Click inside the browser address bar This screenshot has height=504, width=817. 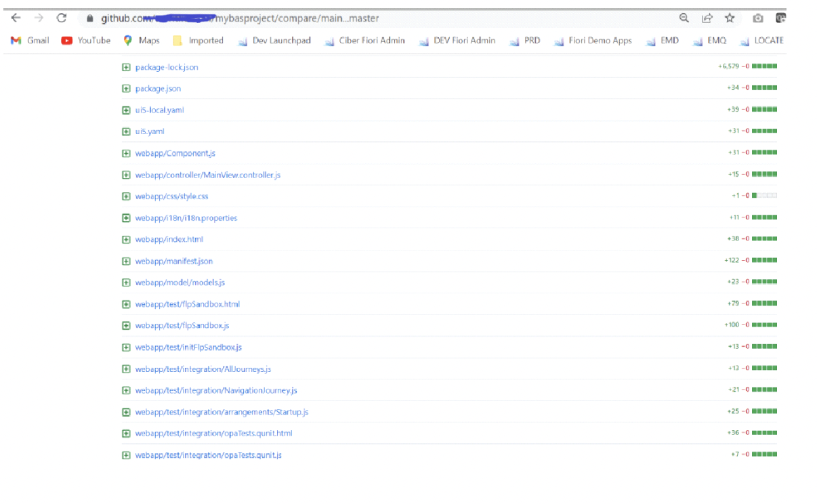coord(271,18)
